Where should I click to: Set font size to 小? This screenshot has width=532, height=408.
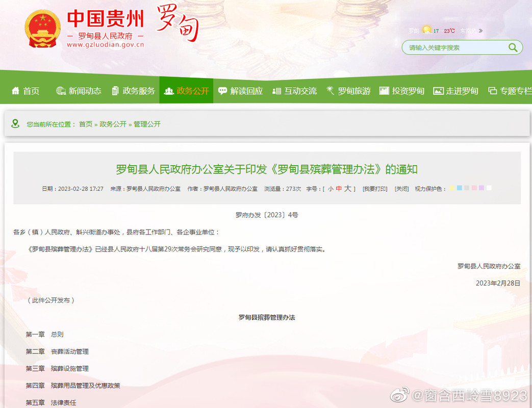click(x=331, y=189)
